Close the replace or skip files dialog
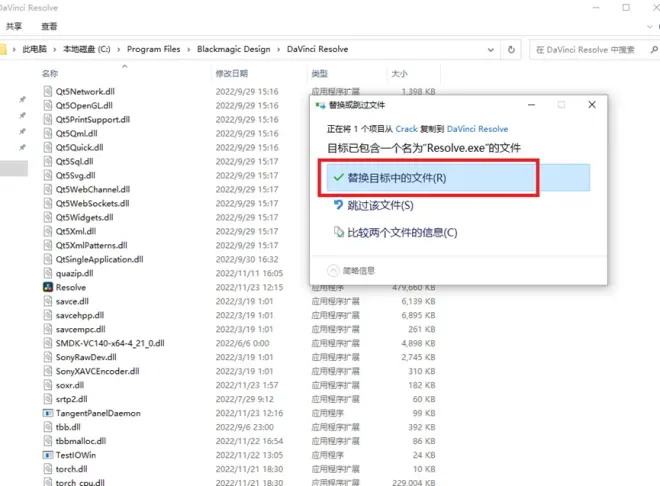 point(592,104)
